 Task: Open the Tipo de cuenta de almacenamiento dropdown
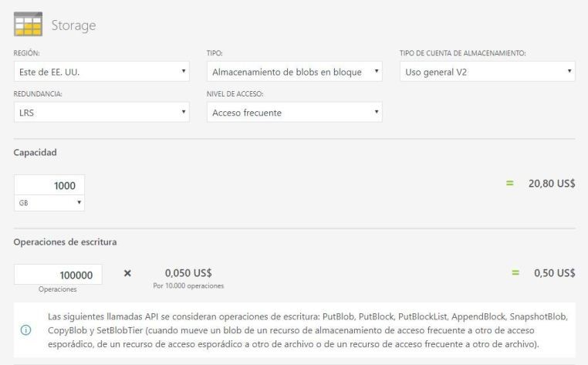[487, 73]
